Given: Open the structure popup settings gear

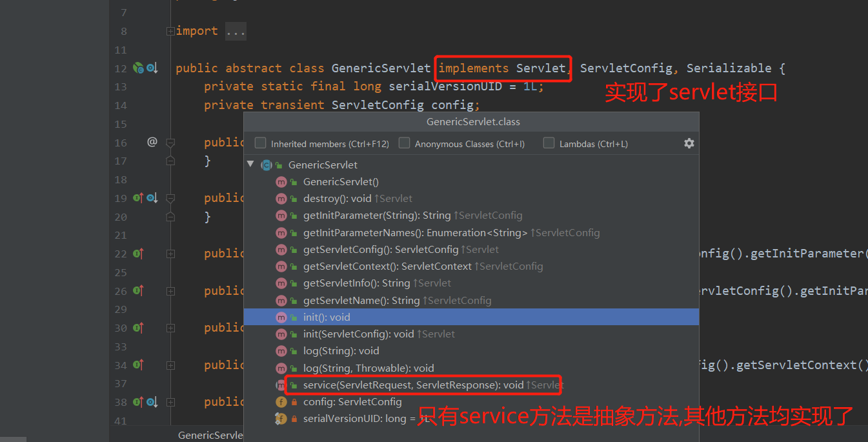Looking at the screenshot, I should click(689, 143).
